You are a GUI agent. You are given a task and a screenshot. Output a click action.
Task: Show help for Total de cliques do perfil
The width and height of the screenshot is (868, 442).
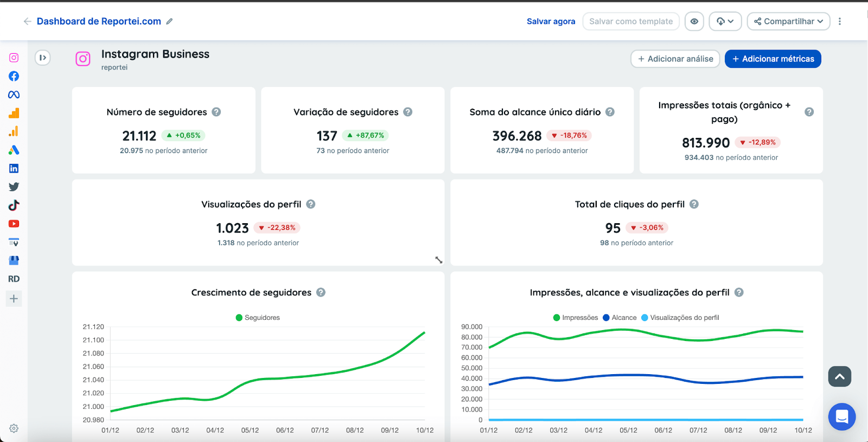click(x=694, y=204)
